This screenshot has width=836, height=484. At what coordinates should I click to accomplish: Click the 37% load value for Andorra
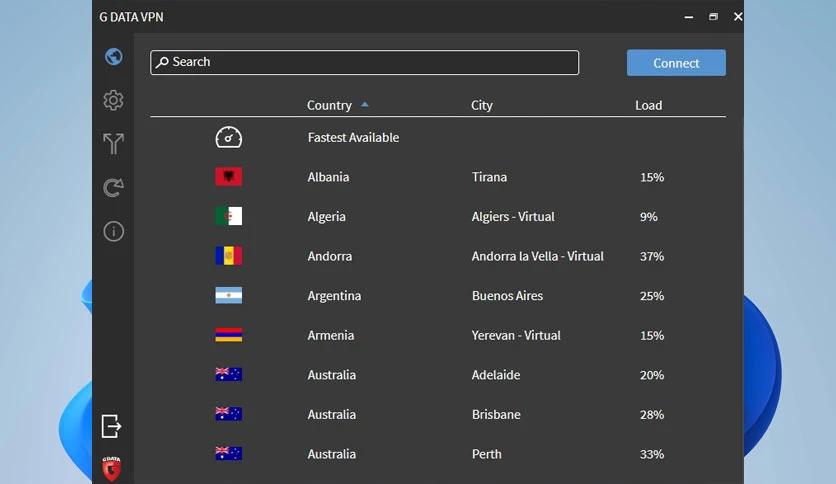652,256
